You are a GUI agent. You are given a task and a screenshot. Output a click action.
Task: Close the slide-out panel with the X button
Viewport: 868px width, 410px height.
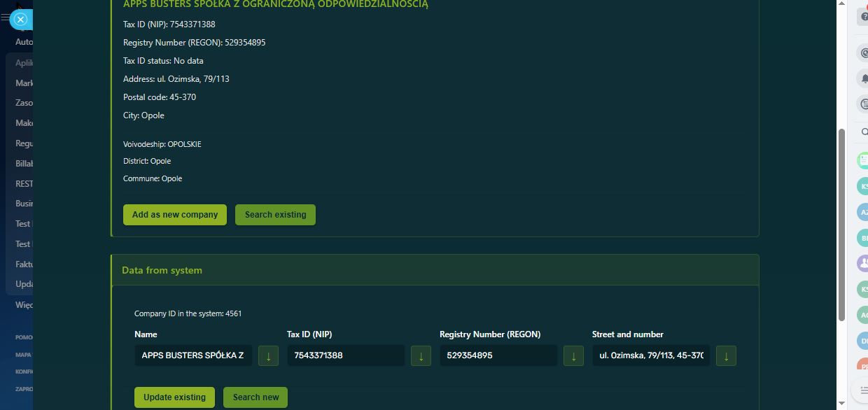click(21, 20)
